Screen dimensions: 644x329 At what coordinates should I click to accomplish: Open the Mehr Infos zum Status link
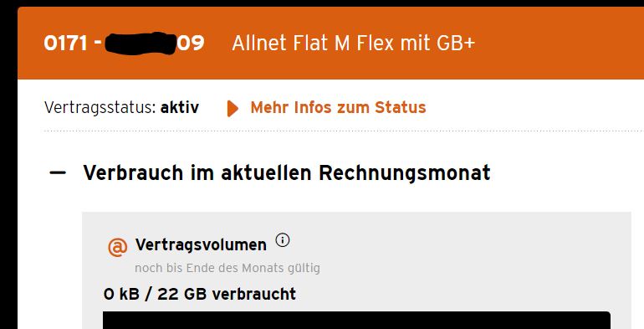tap(338, 108)
